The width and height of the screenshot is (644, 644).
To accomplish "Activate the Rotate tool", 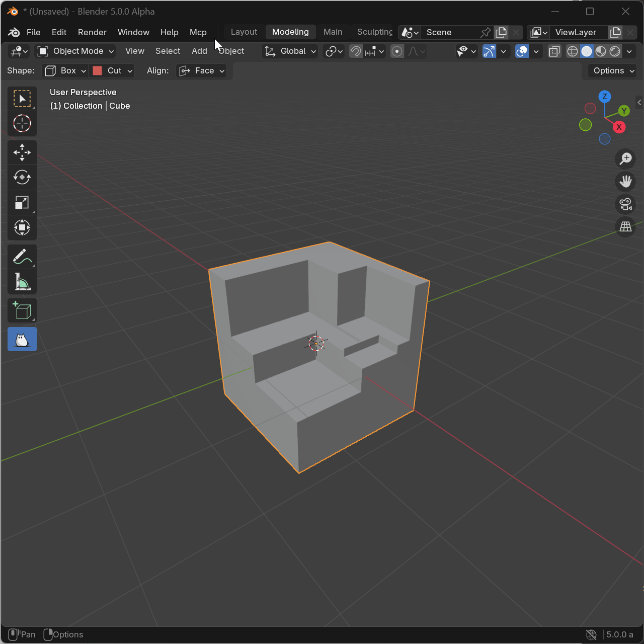I will point(22,178).
